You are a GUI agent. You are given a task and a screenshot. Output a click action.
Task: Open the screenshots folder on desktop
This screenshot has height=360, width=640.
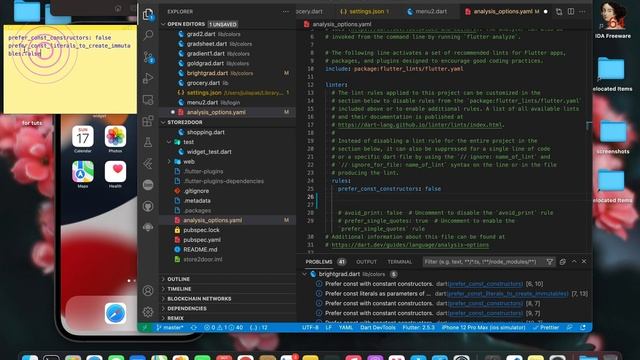[612, 137]
